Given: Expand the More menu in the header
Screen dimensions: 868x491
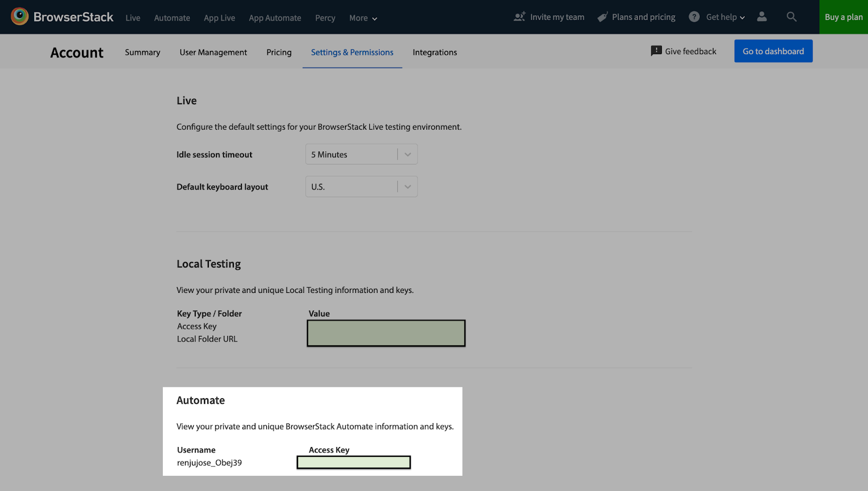Looking at the screenshot, I should 363,18.
